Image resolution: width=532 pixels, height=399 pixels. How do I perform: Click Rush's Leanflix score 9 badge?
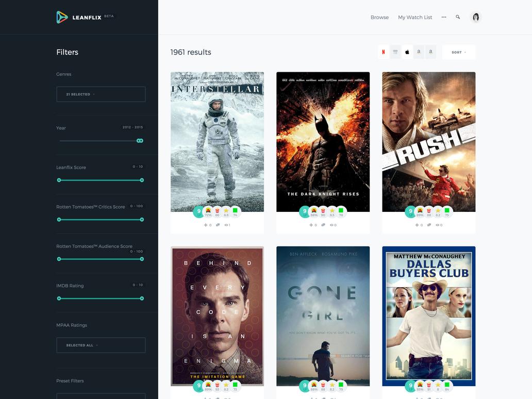tap(410, 211)
